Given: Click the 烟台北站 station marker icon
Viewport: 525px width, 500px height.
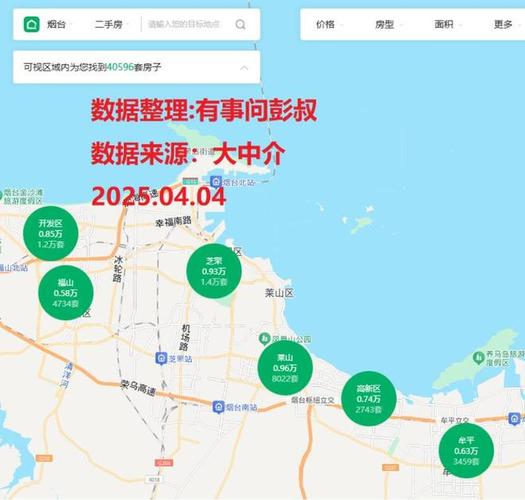Looking at the screenshot, I should tap(216, 182).
